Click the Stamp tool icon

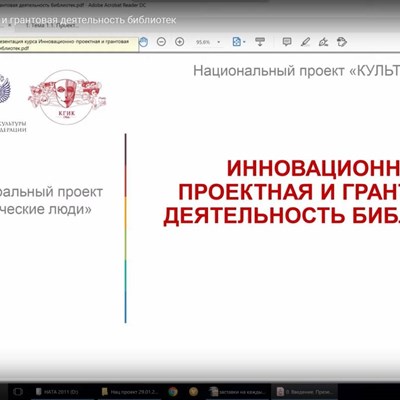[x=342, y=42]
